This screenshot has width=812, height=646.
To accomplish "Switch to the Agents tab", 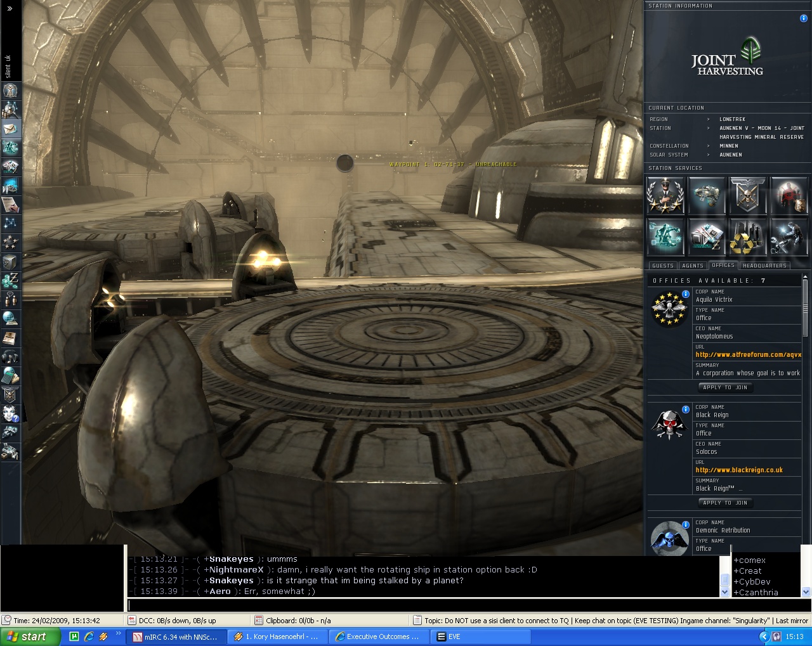I will point(693,266).
